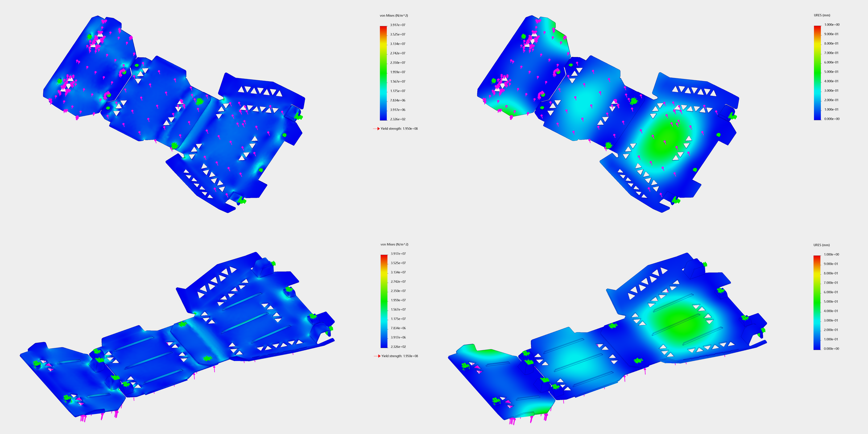Click the upper URES (mm) legend title
The height and width of the screenshot is (434, 868).
pyautogui.click(x=822, y=15)
